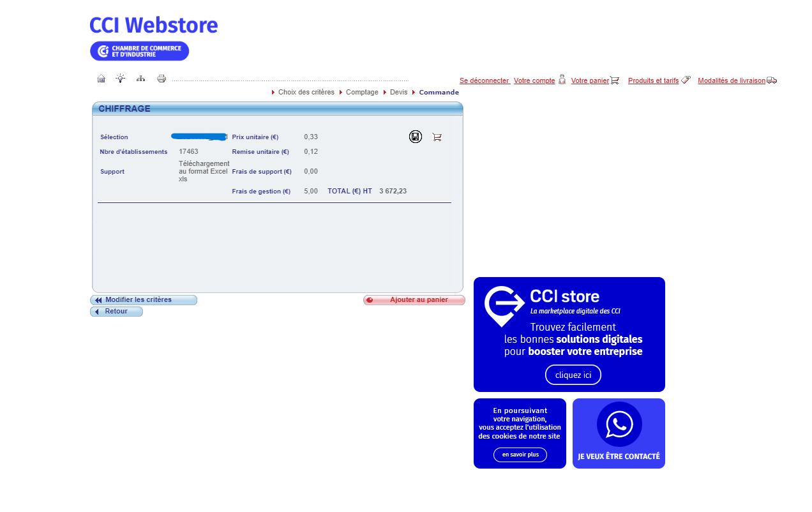Click the Retour button
Viewport: 812px width, 512px height.
click(116, 312)
